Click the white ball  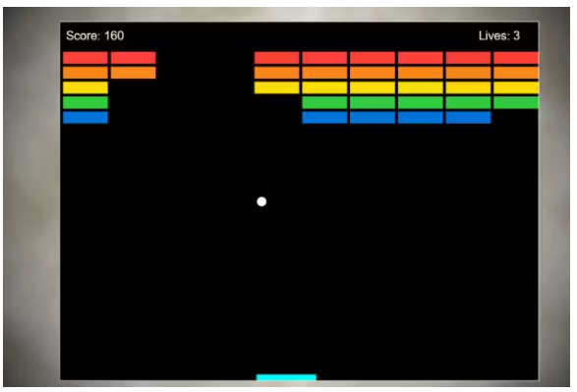point(261,201)
